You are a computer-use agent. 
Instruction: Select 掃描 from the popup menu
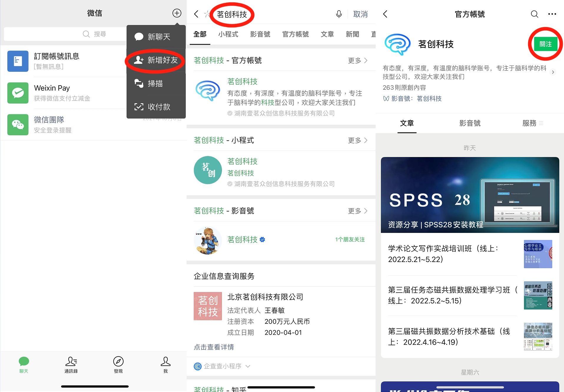point(156,84)
